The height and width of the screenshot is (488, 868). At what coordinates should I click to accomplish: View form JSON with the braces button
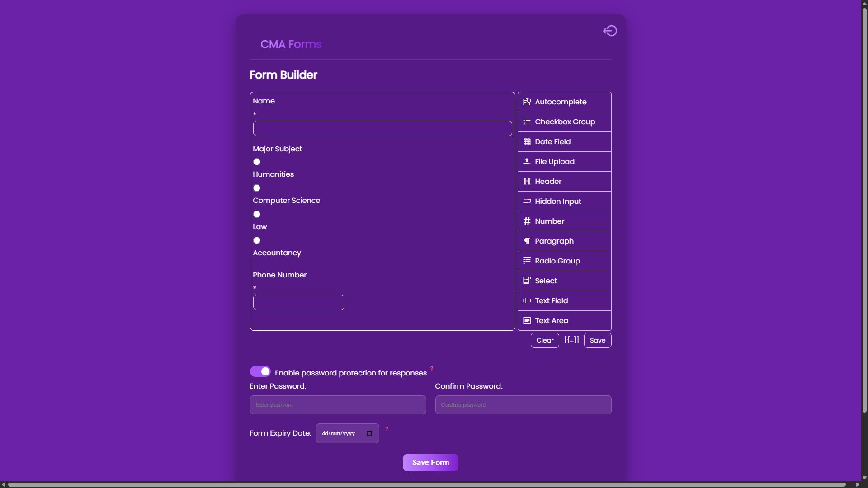click(x=571, y=340)
